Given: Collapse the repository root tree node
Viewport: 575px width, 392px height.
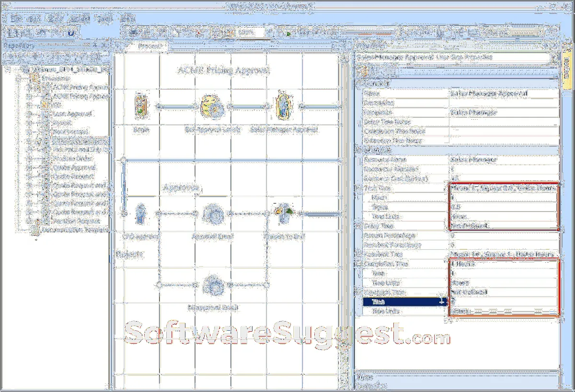Looking at the screenshot, I should pyautogui.click(x=9, y=69).
